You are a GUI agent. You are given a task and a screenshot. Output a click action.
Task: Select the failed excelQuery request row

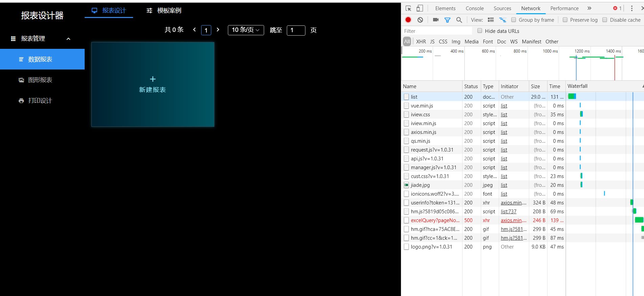(523, 220)
